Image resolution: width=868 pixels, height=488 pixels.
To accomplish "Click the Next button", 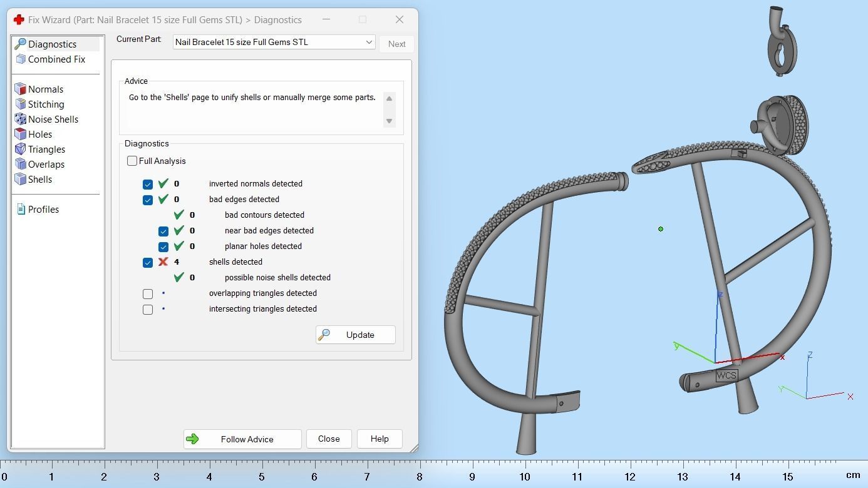I will click(x=396, y=44).
